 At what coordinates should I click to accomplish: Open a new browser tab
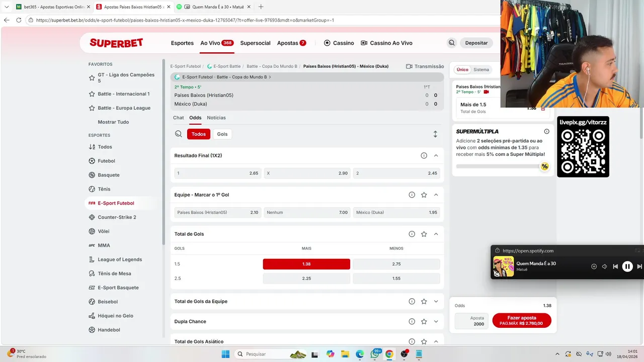tap(261, 7)
